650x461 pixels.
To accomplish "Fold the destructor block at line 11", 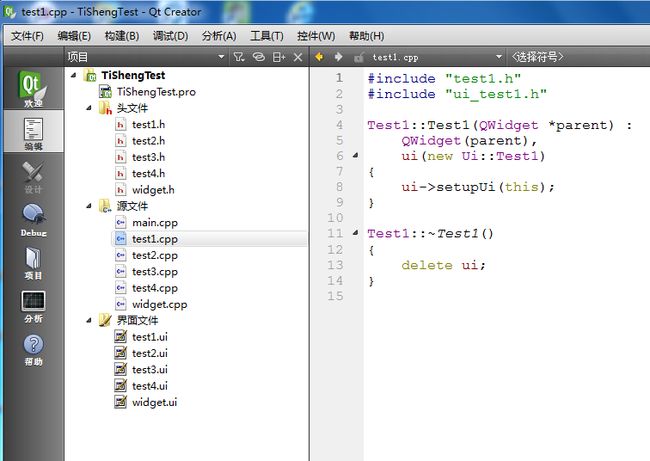I will [355, 233].
